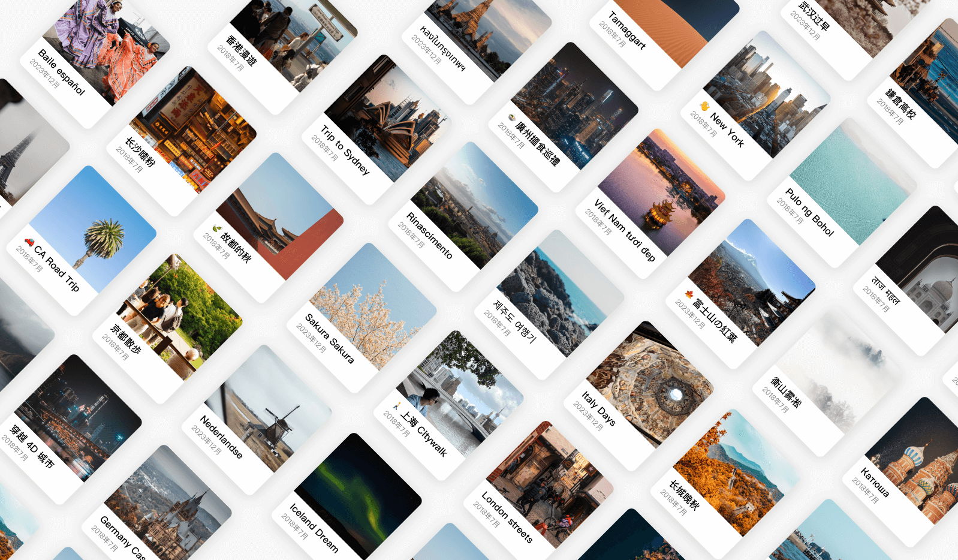The width and height of the screenshot is (958, 560).
Task: Open the Italy Days dome card
Action: click(638, 396)
